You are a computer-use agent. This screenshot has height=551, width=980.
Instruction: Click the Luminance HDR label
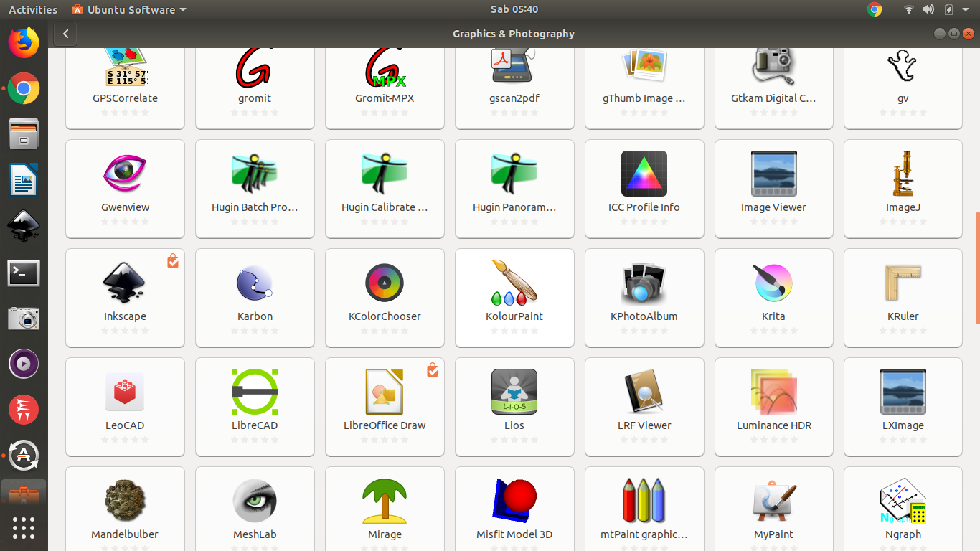(x=773, y=425)
